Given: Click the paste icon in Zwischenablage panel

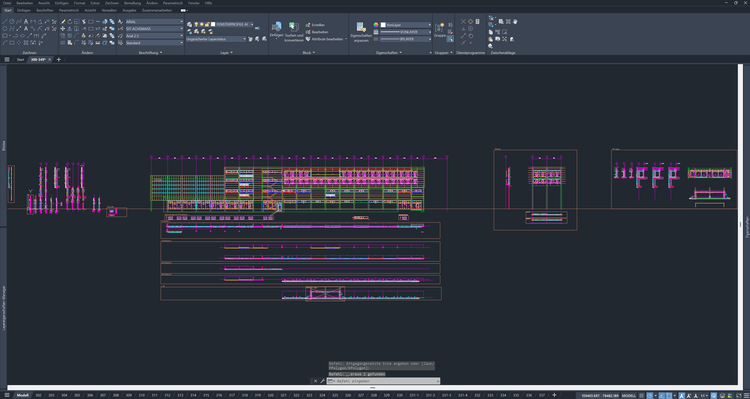Looking at the screenshot, I should 490,39.
